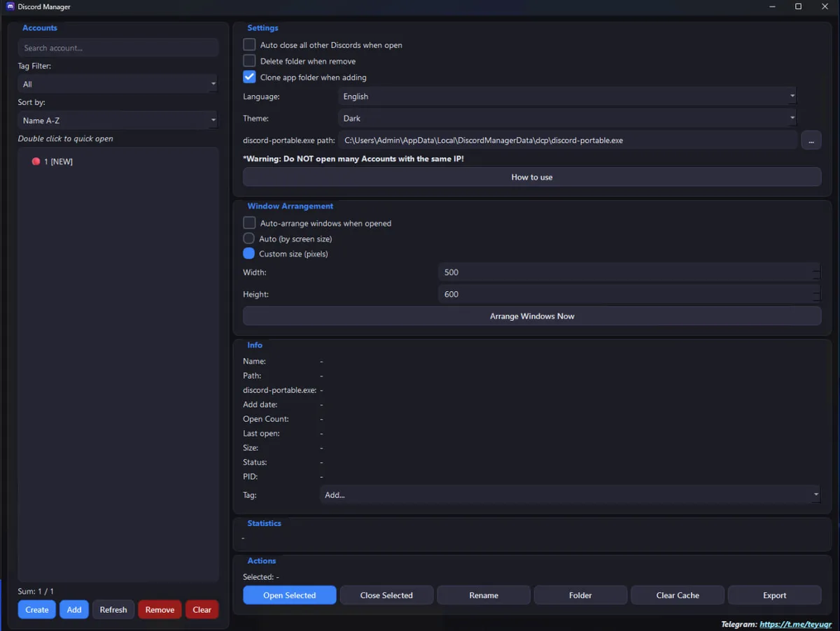Open the Language dropdown showing English
This screenshot has width=840, height=631.
[567, 97]
